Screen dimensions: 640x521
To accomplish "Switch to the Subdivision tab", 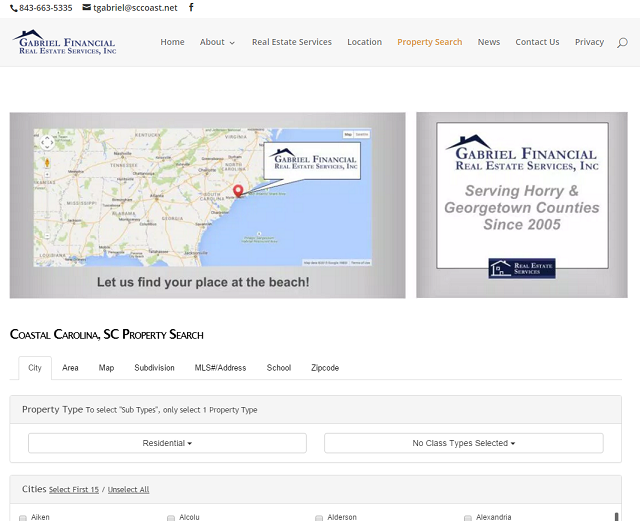I will 154,368.
